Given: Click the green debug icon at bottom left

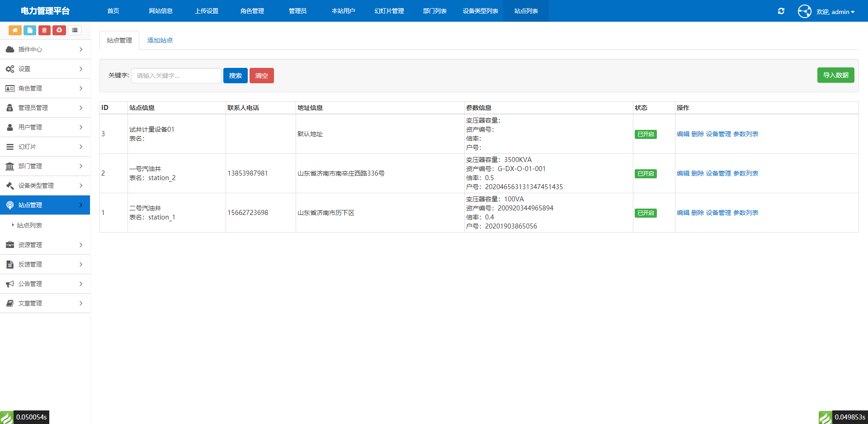Looking at the screenshot, I should tap(7, 417).
